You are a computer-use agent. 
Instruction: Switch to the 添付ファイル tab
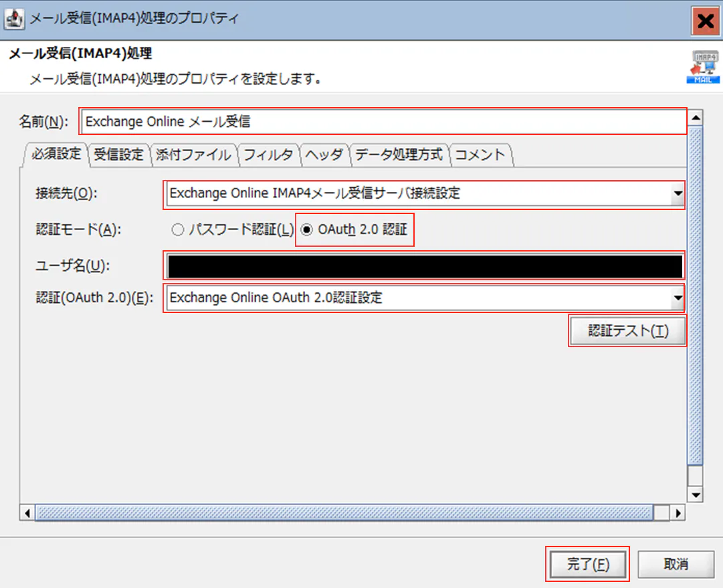194,155
